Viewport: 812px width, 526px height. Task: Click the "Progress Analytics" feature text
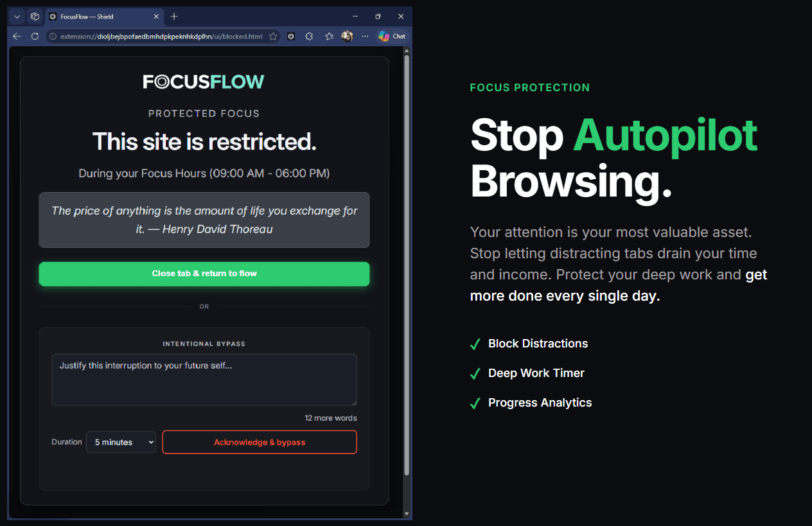tap(540, 403)
